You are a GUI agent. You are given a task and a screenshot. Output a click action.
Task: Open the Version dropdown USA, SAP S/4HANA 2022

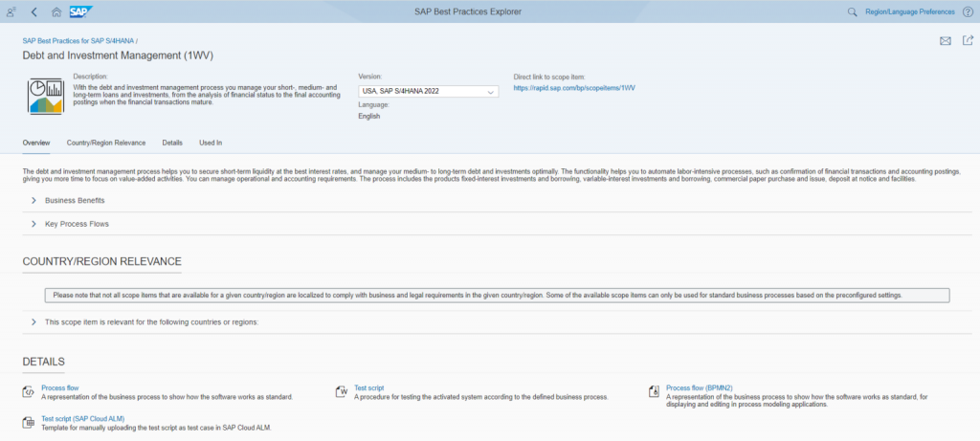(x=428, y=91)
